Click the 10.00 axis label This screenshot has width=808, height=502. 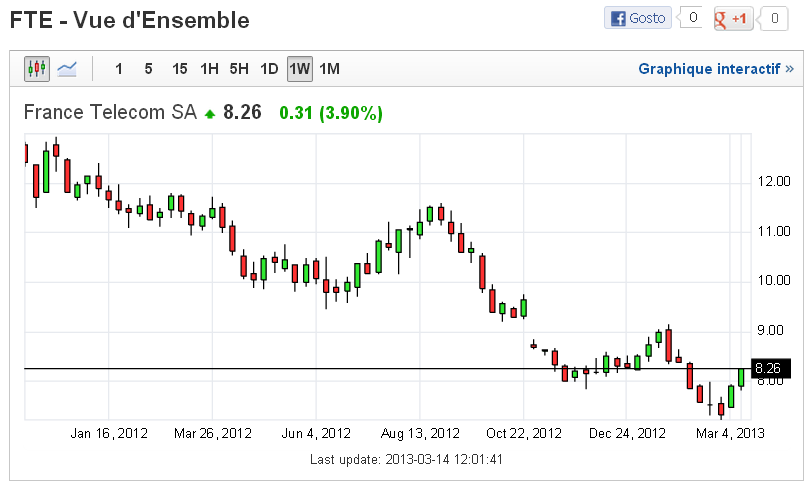pyautogui.click(x=774, y=280)
